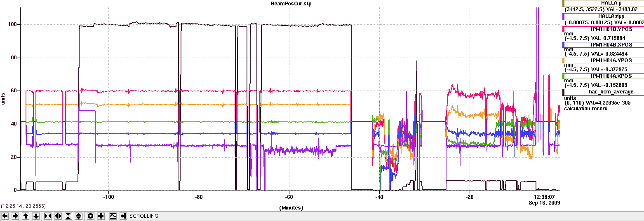The width and height of the screenshot is (644, 221).
Task: Click the circle auto-scale icon
Action: (x=91, y=216)
